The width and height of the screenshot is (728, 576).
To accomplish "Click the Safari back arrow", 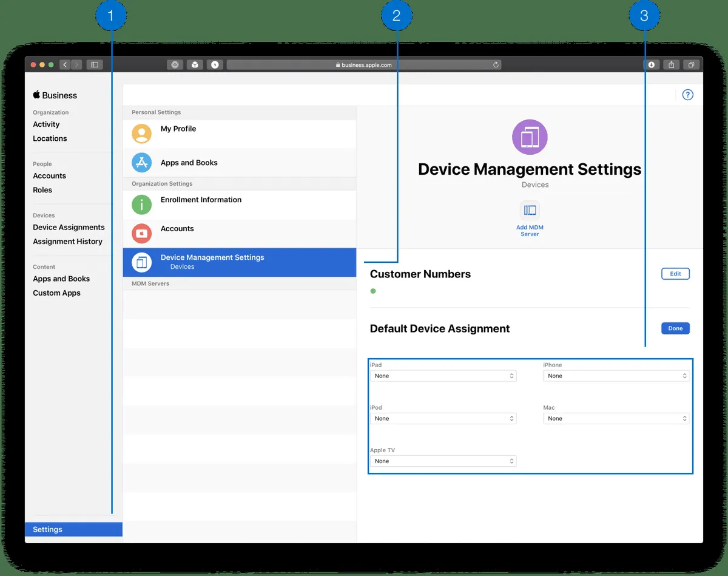I will tap(64, 64).
